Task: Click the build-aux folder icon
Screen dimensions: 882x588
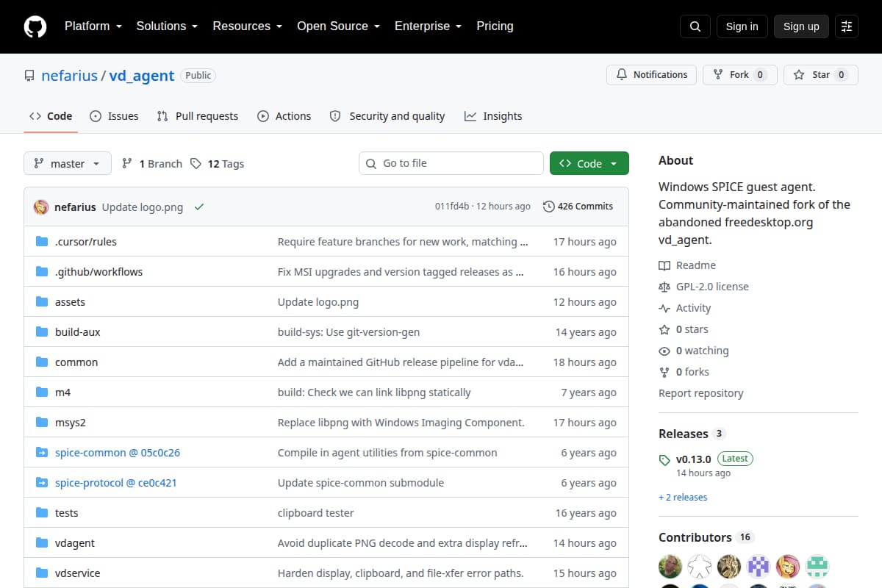Action: [42, 331]
